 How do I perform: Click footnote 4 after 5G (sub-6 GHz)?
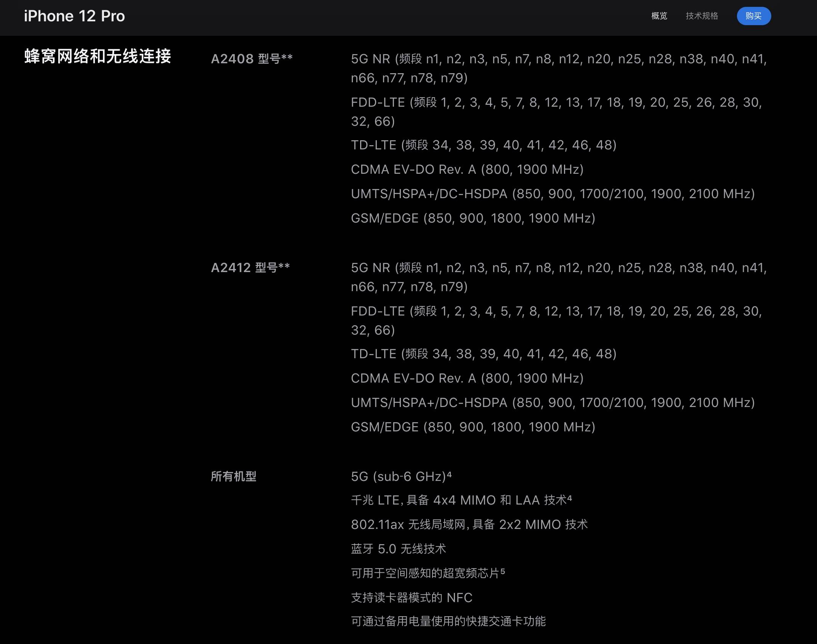pyautogui.click(x=449, y=474)
